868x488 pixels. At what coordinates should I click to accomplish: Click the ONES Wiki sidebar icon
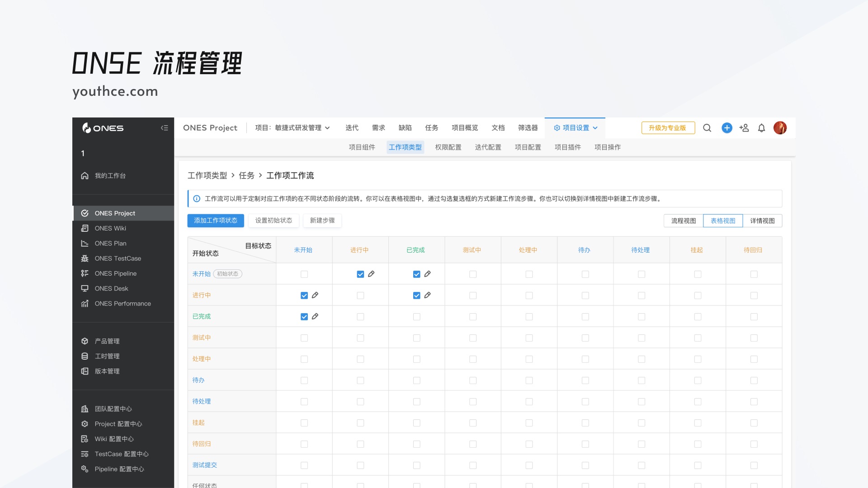[85, 228]
